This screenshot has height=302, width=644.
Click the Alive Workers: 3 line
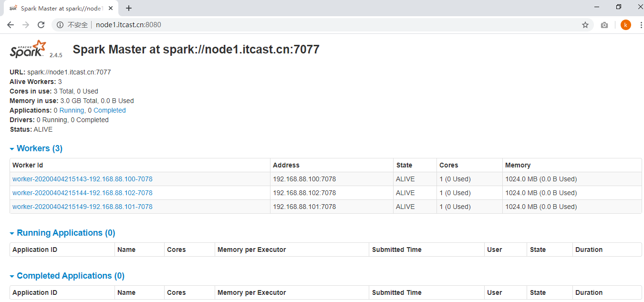pos(36,82)
